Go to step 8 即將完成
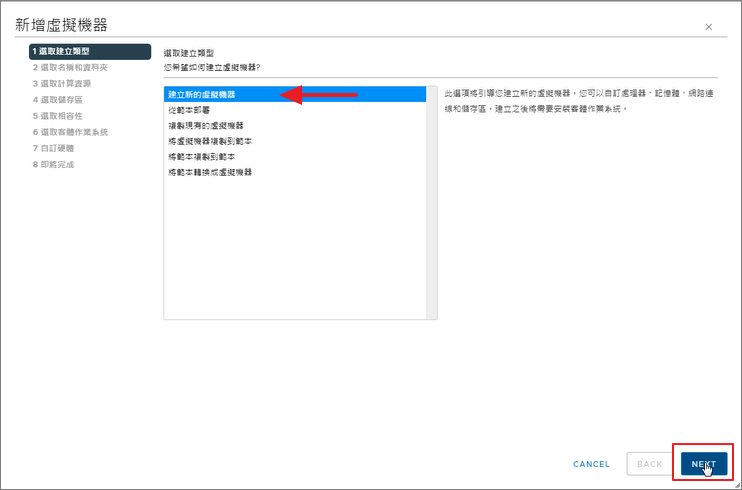The width and height of the screenshot is (742, 490). [x=53, y=164]
